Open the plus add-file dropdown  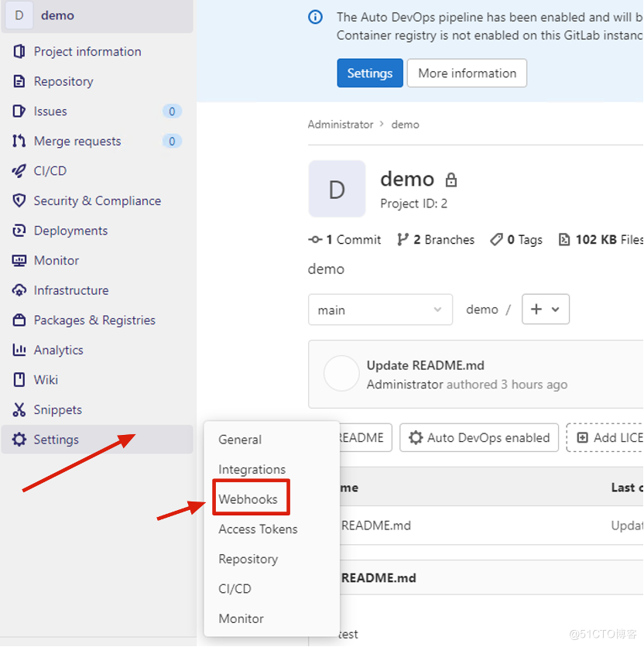(546, 309)
